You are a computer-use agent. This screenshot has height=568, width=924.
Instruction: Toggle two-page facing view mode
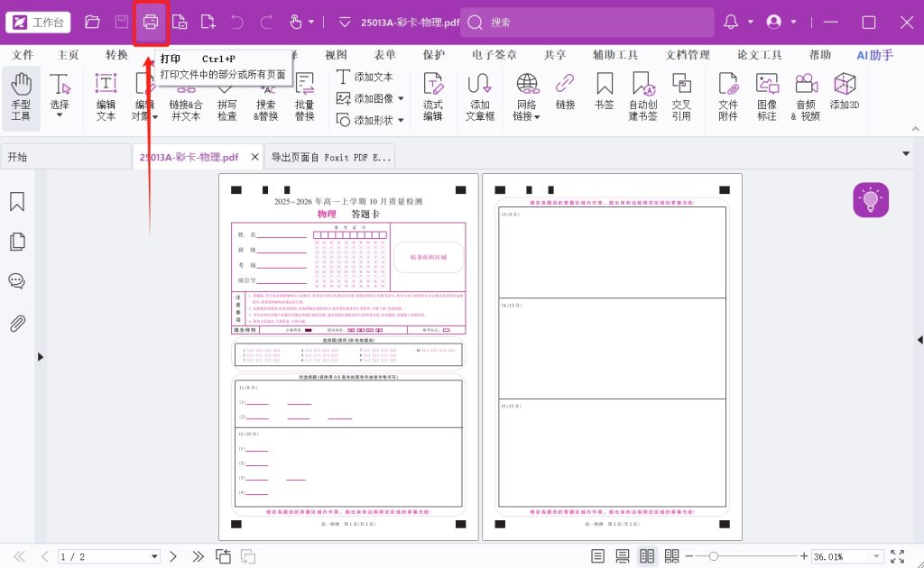point(647,556)
